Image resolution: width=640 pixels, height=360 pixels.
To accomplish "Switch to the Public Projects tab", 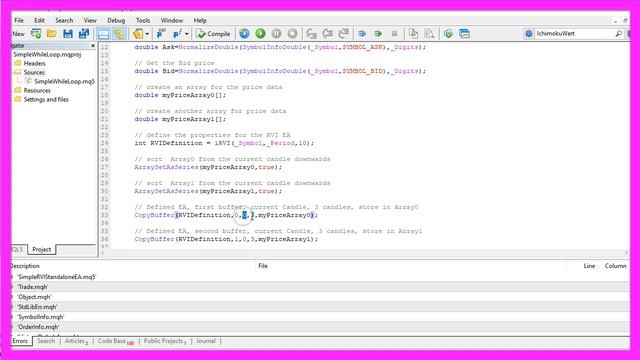I will pyautogui.click(x=164, y=341).
